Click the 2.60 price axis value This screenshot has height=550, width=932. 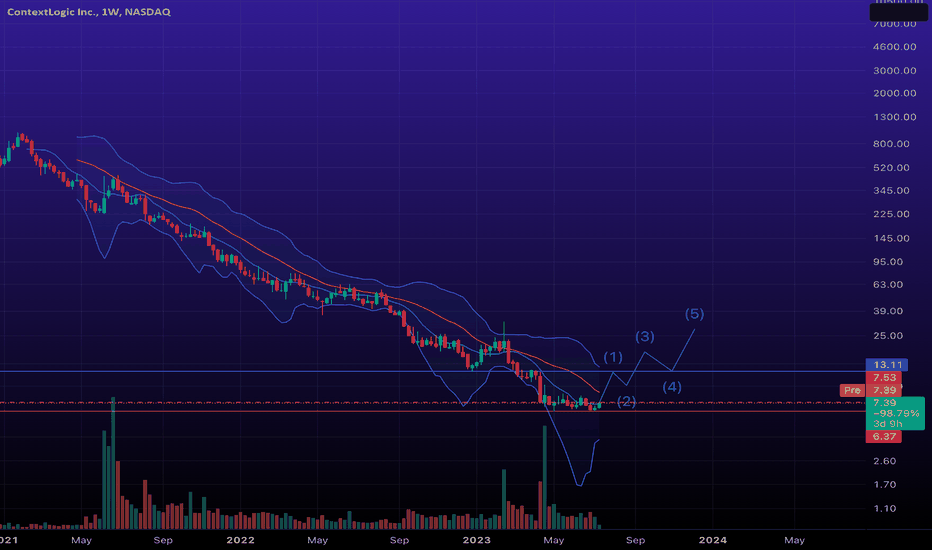point(884,461)
